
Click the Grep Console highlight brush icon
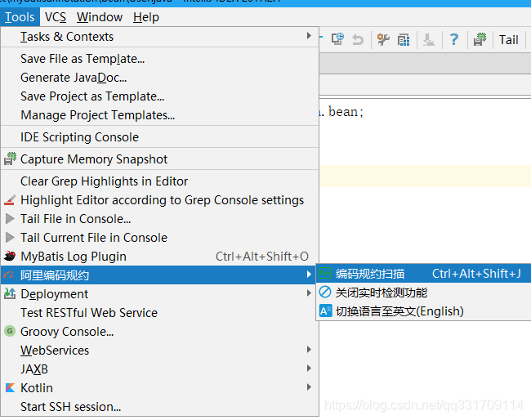tap(10, 200)
